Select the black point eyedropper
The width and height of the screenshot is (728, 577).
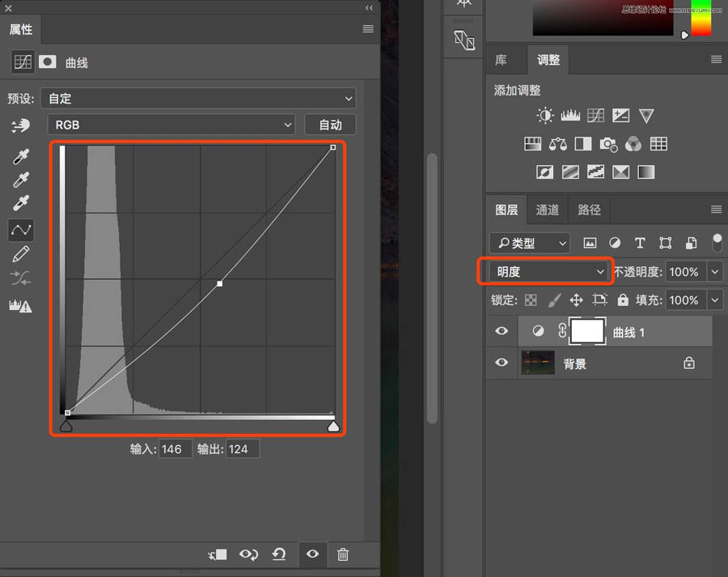[21, 156]
